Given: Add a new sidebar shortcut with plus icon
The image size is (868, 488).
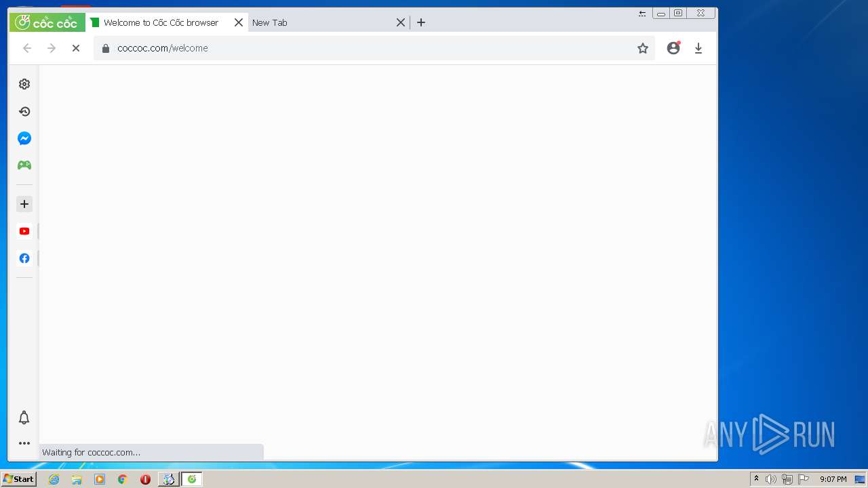Looking at the screenshot, I should click(24, 204).
